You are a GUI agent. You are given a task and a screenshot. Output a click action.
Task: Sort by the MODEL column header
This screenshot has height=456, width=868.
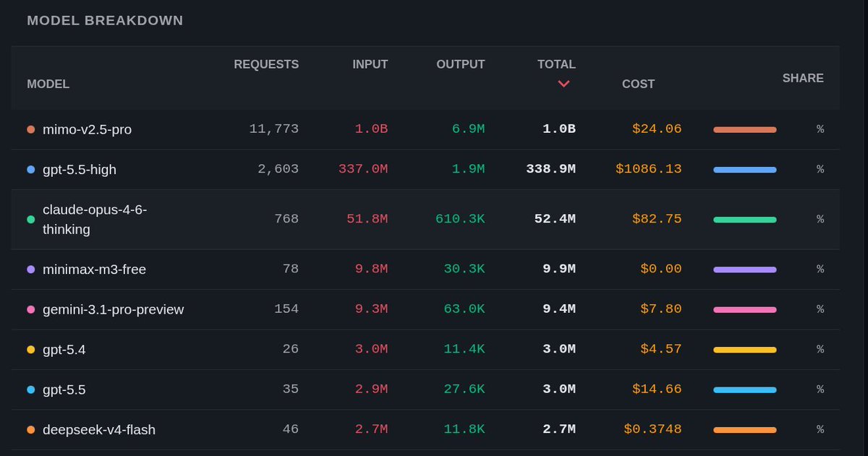pos(48,84)
